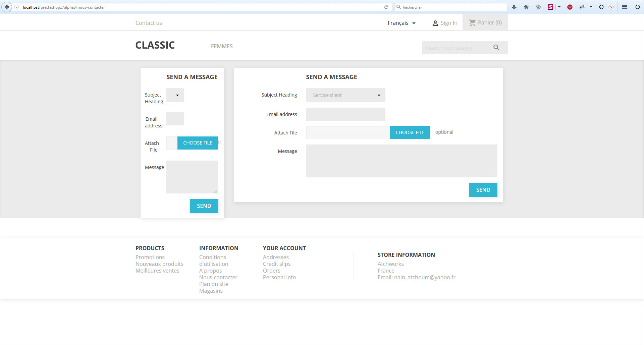Viewport: 644px width, 345px height.
Task: Click the shopping cart icon
Action: click(472, 23)
